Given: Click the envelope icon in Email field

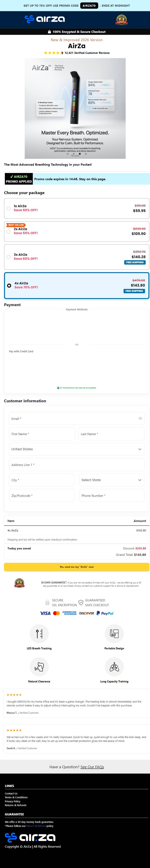Looking at the screenshot, I should click(x=140, y=418).
